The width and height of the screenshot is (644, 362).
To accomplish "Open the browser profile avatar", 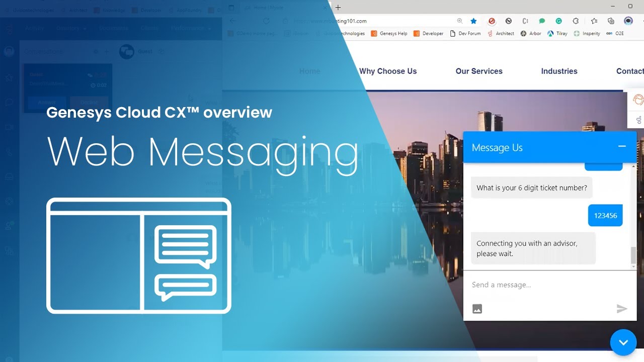I will tap(628, 21).
